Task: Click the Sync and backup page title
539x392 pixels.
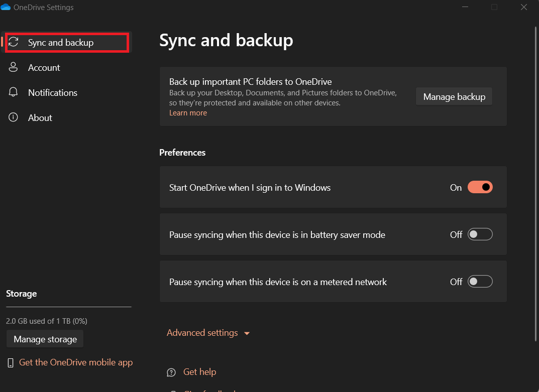Action: (x=226, y=41)
